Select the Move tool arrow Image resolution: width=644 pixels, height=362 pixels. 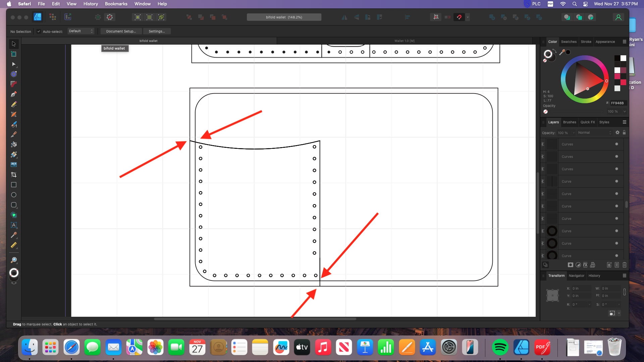click(x=14, y=44)
